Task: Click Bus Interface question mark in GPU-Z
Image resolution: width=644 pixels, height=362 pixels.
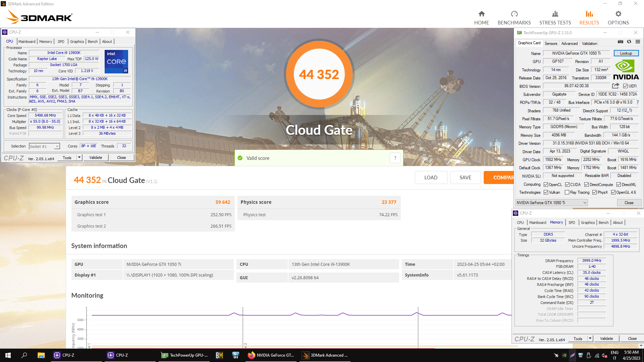Action: pyautogui.click(x=638, y=102)
